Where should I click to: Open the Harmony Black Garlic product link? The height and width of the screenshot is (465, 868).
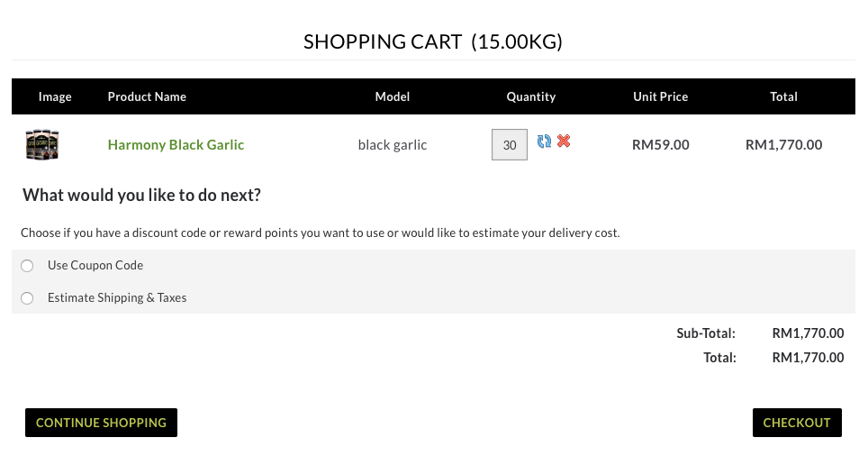[176, 145]
